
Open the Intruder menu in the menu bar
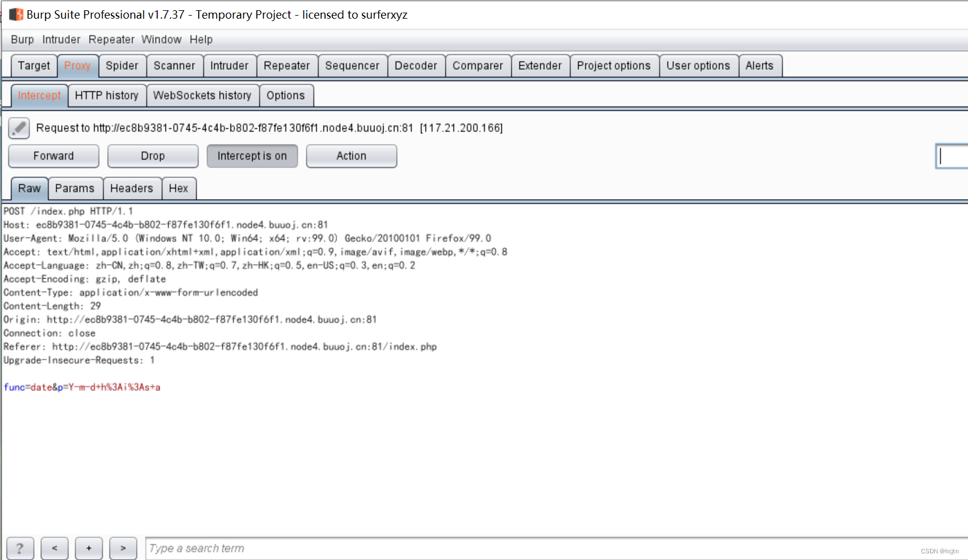pyautogui.click(x=61, y=39)
